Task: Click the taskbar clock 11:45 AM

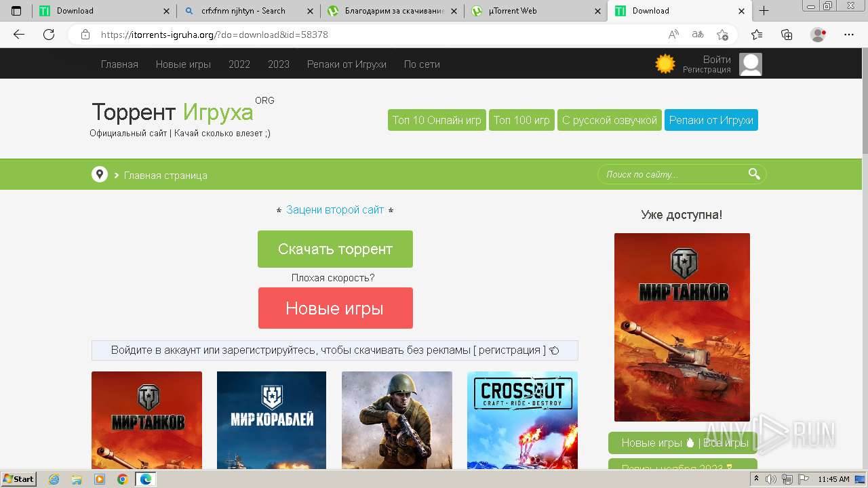Action: pos(833,479)
